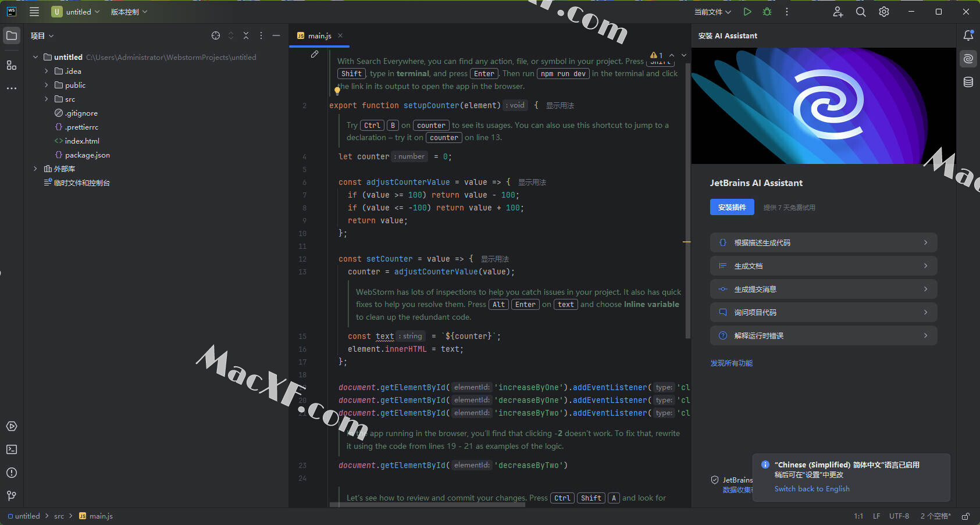Debug the current file

click(x=767, y=12)
